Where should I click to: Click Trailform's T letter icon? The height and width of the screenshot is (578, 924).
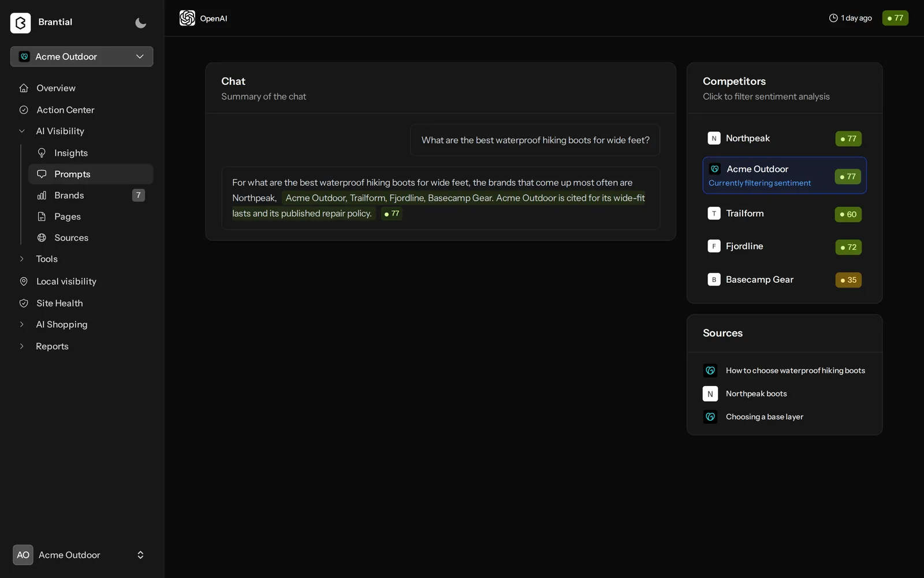(714, 213)
